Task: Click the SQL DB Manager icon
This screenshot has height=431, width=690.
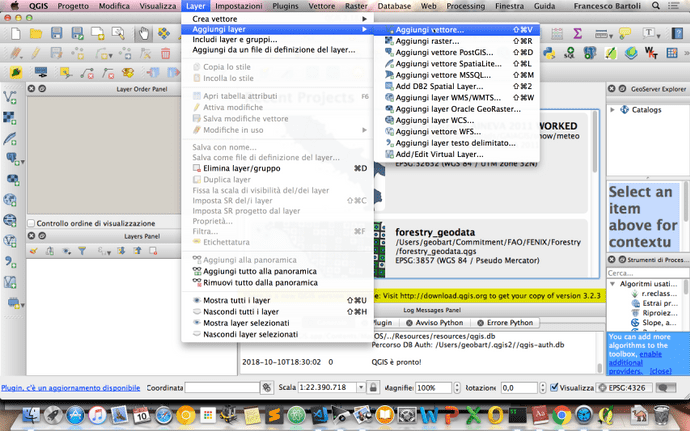Action: [569, 53]
